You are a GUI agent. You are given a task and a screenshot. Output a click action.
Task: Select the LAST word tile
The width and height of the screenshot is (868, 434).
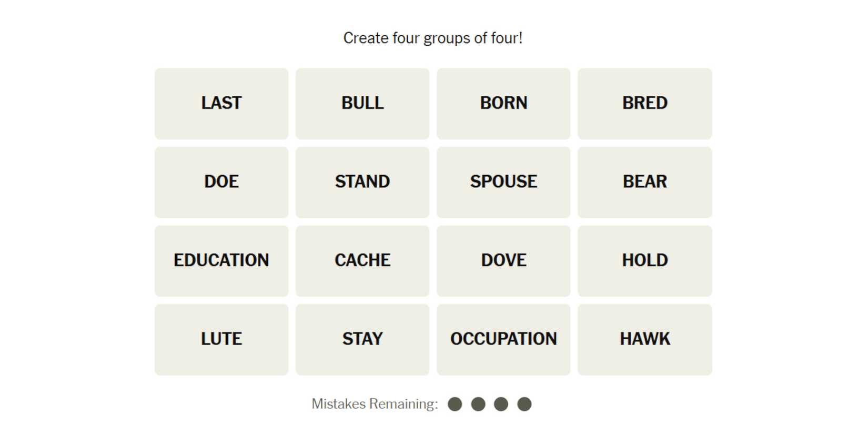point(221,104)
